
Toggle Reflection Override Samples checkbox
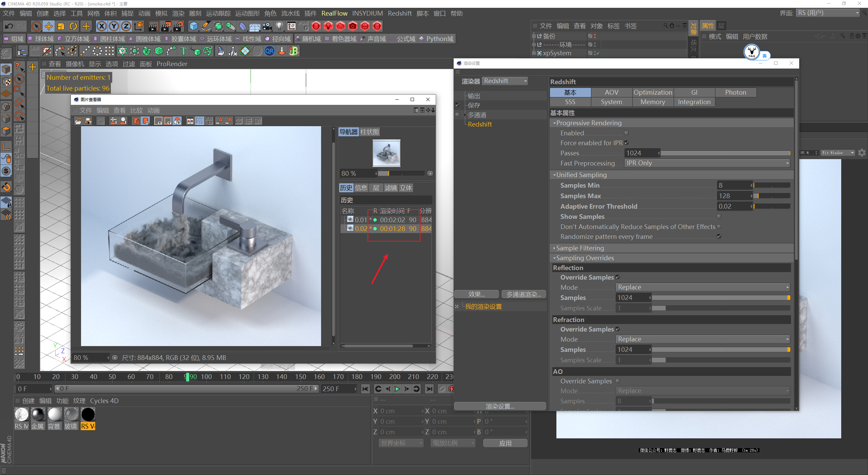(617, 277)
